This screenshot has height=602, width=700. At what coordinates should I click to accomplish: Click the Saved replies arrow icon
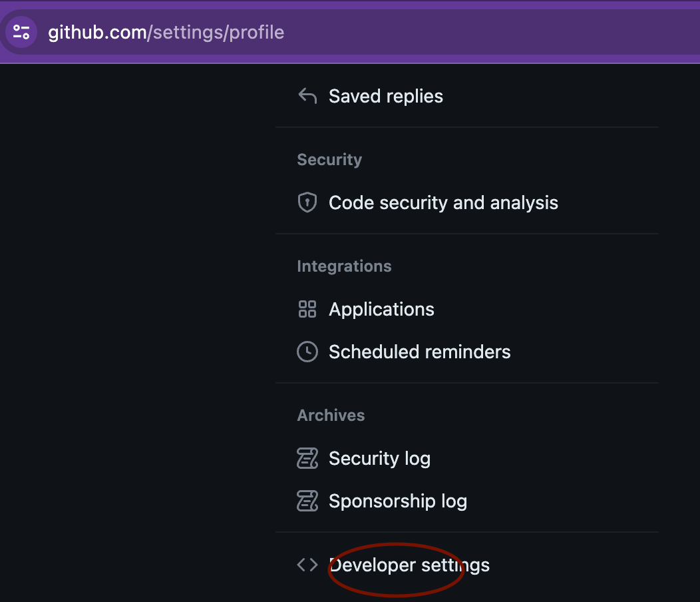[307, 96]
